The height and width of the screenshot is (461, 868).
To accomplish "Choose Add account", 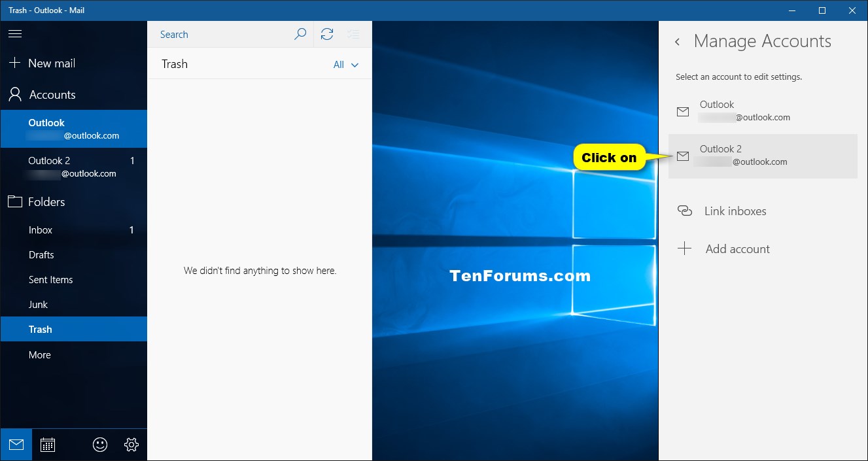I will click(x=737, y=248).
